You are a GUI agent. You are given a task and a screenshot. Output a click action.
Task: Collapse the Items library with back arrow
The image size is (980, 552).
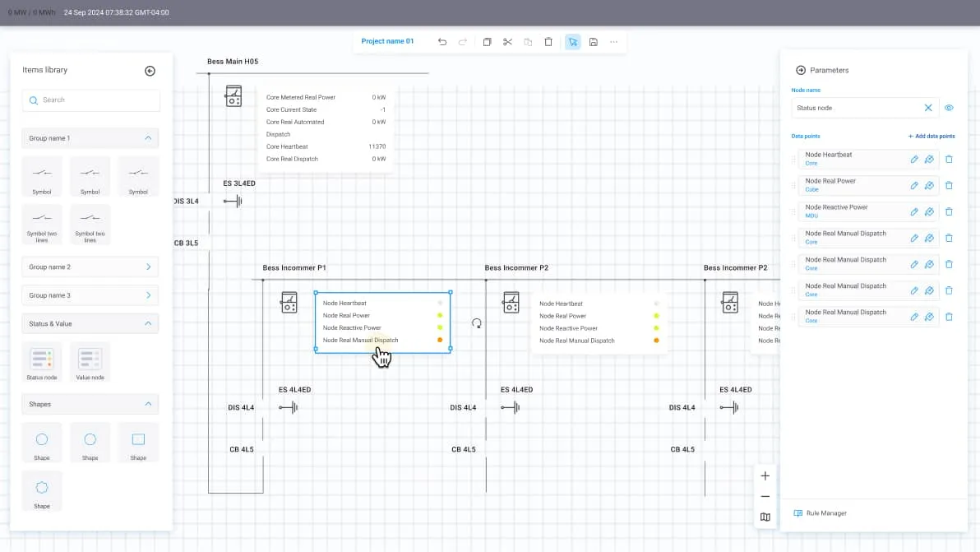coord(150,71)
